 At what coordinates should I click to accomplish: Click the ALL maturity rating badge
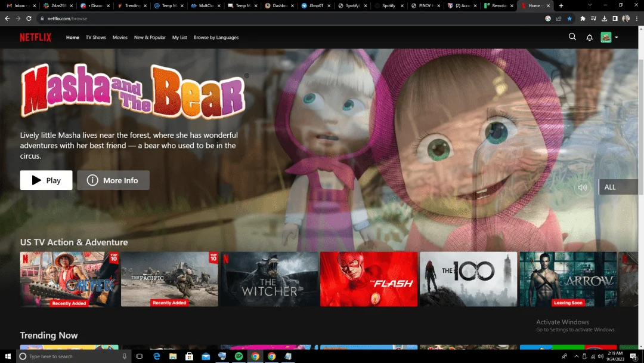click(618, 187)
